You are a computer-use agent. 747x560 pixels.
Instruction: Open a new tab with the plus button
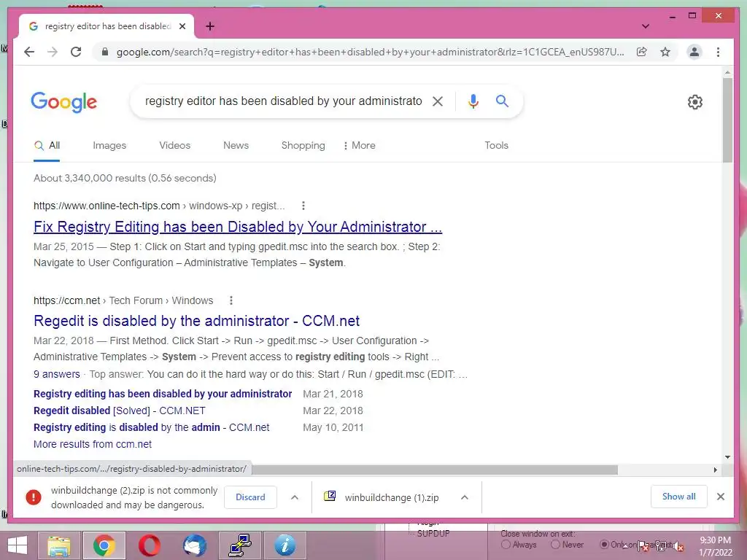(210, 26)
